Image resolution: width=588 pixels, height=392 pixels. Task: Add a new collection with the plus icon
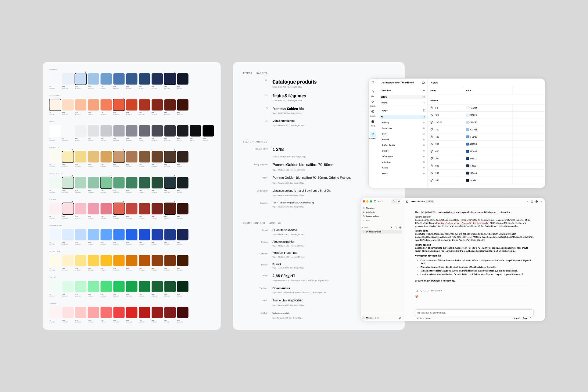click(x=424, y=91)
